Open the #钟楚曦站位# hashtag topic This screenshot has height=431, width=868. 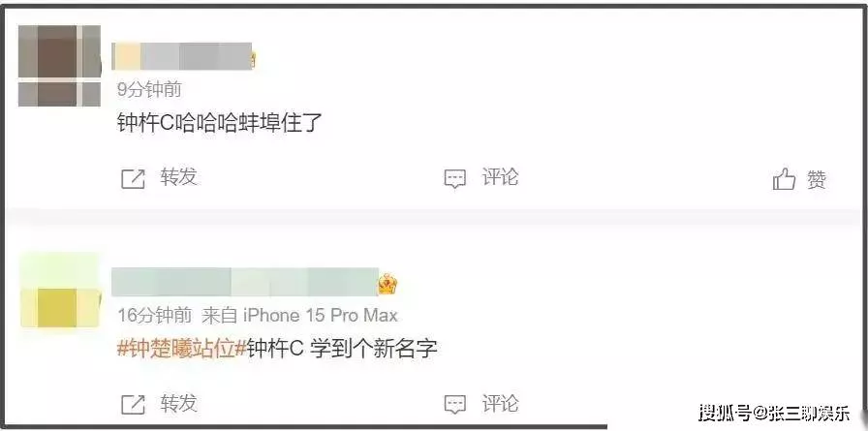click(x=181, y=349)
